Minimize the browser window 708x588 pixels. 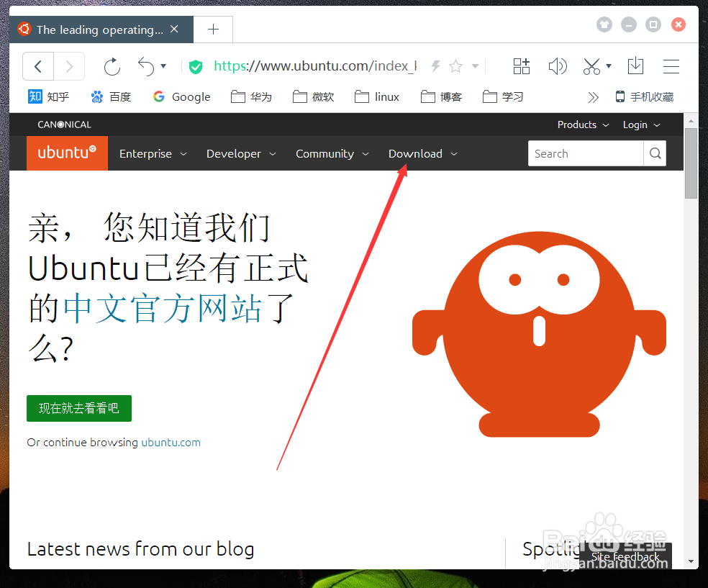coord(629,24)
